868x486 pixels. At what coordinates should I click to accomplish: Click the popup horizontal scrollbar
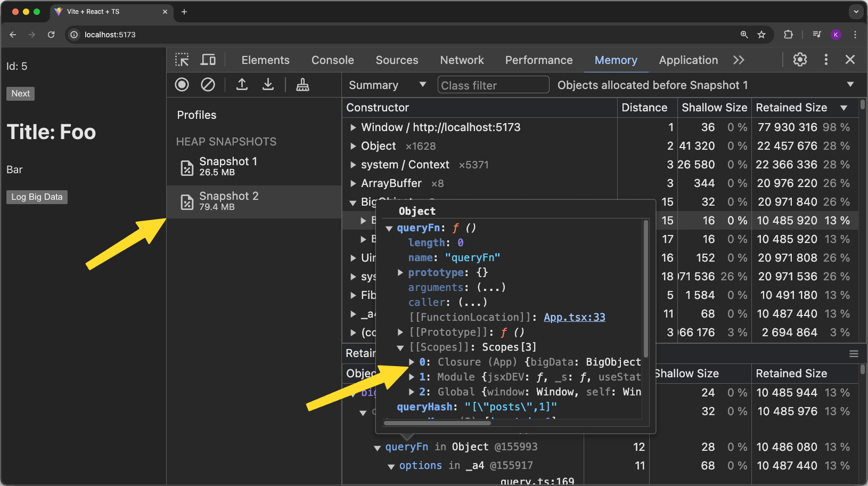click(x=437, y=423)
